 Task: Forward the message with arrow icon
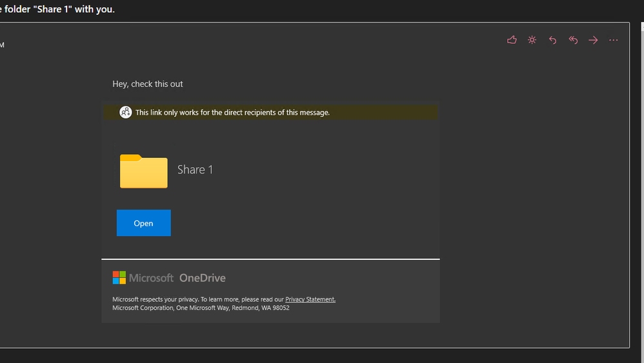[593, 40]
